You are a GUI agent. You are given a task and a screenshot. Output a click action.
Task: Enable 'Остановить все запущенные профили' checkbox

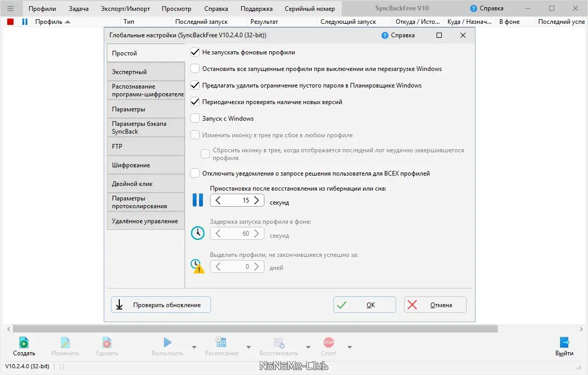coord(195,68)
